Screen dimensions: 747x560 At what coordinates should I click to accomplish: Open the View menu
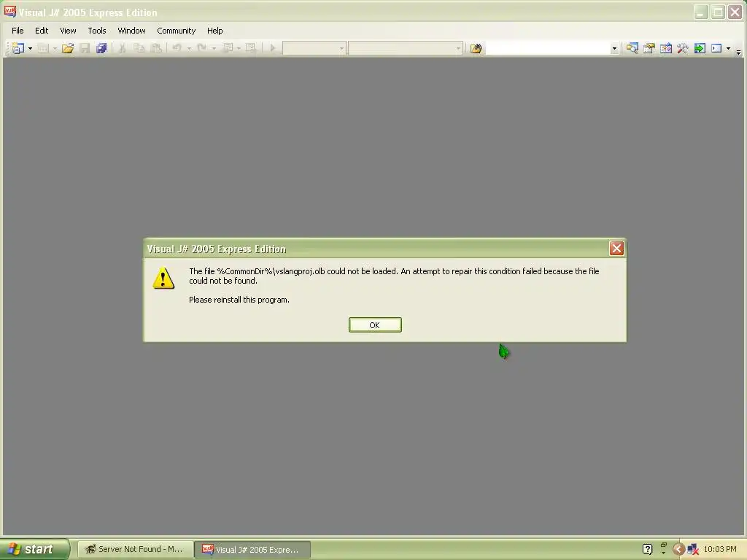68,31
